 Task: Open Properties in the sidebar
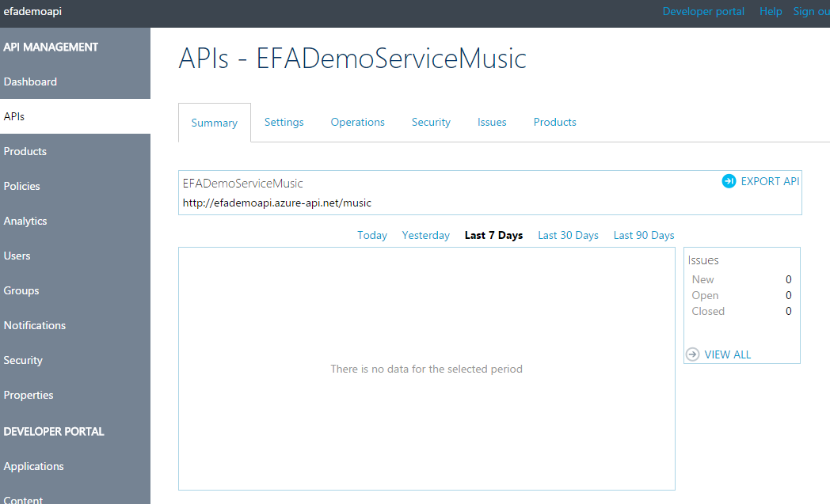[x=75, y=395]
